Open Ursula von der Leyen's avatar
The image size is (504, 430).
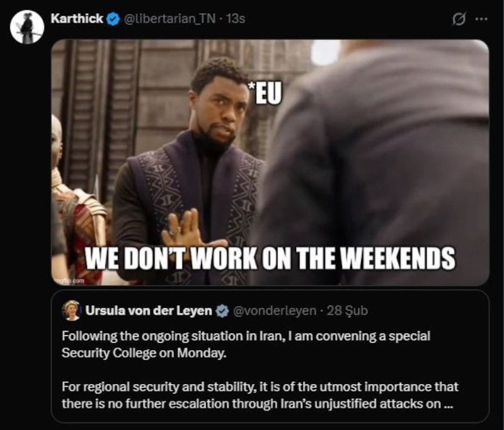click(x=72, y=310)
